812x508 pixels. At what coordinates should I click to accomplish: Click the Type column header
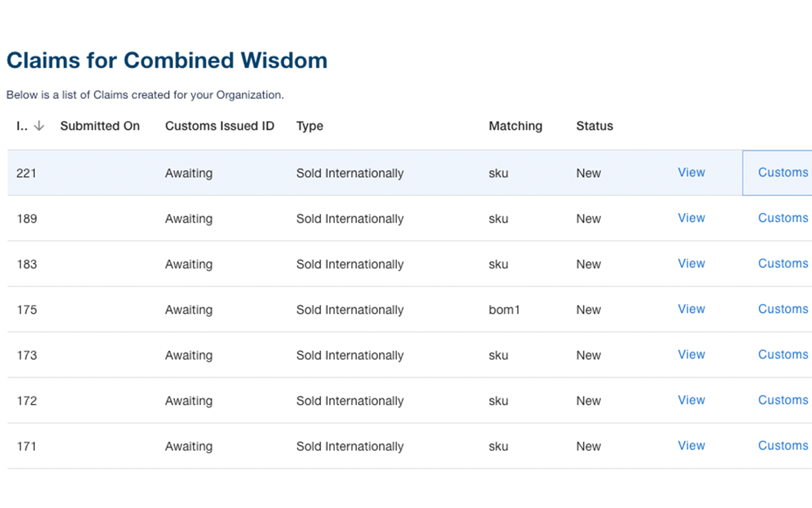coord(310,126)
